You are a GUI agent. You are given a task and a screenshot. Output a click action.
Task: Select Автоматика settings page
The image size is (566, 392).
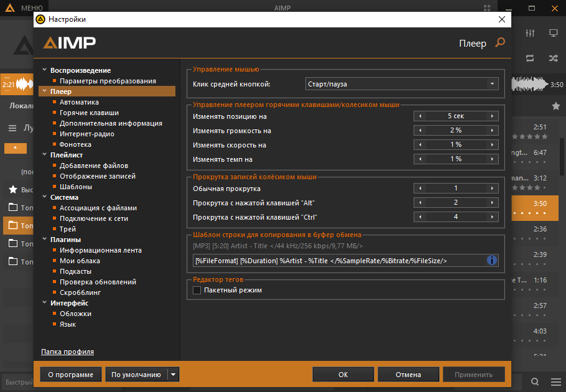79,102
